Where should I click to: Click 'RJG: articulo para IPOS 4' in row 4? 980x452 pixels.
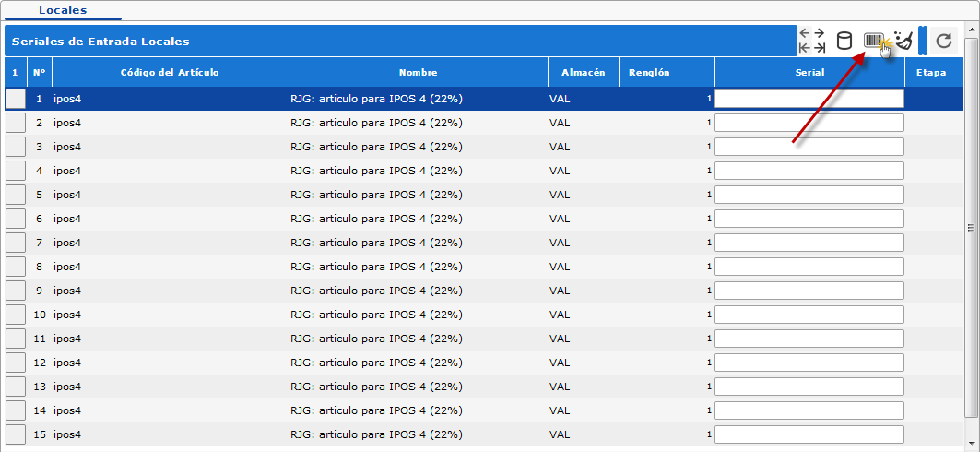359,171
